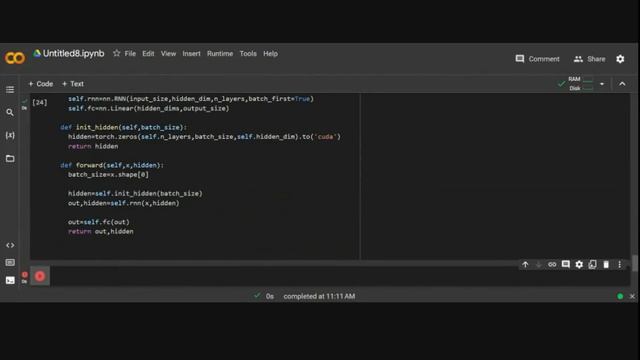The width and height of the screenshot is (640, 360).
Task: Click the 'batch_size=x.shape[0]' line
Action: click(x=108, y=175)
